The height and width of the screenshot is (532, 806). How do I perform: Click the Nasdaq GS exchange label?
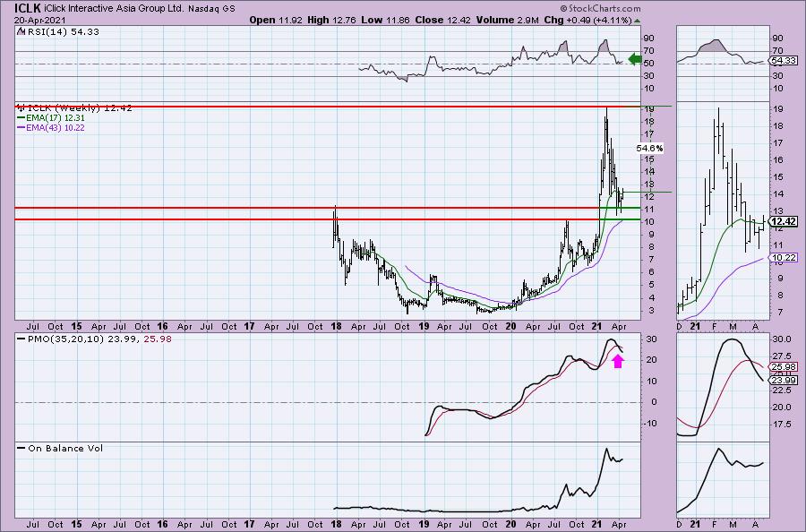(211, 9)
